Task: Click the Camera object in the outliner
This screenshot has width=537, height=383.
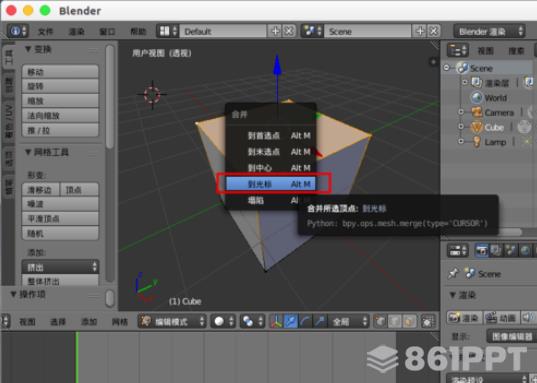Action: point(499,113)
